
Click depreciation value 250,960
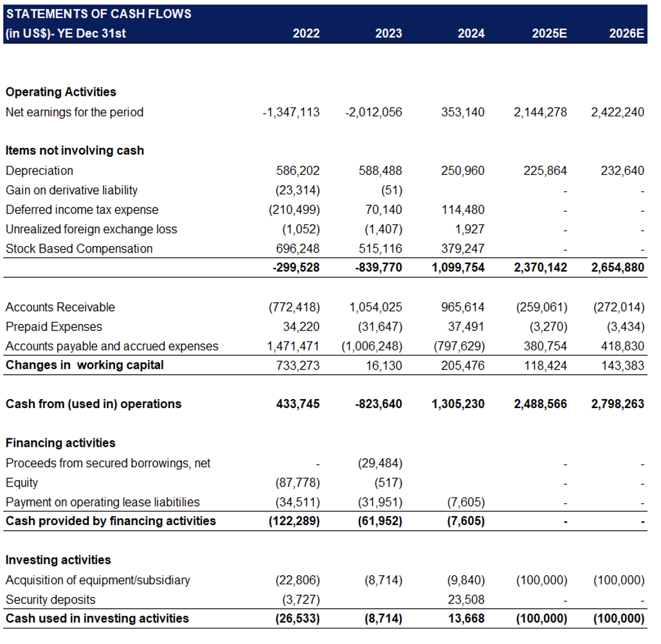pyautogui.click(x=463, y=171)
